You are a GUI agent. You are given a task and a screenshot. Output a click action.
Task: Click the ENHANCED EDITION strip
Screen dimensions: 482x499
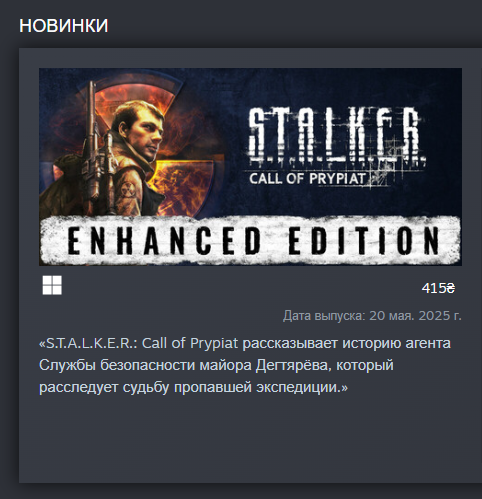pyautogui.click(x=250, y=240)
